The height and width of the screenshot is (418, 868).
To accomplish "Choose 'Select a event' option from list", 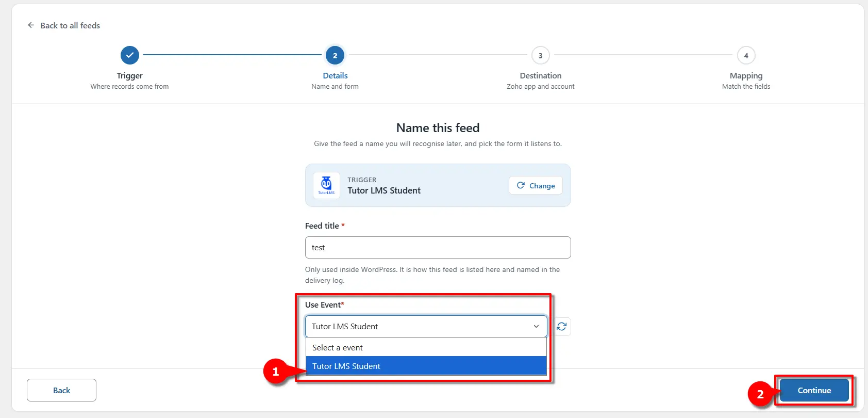I will pyautogui.click(x=426, y=347).
